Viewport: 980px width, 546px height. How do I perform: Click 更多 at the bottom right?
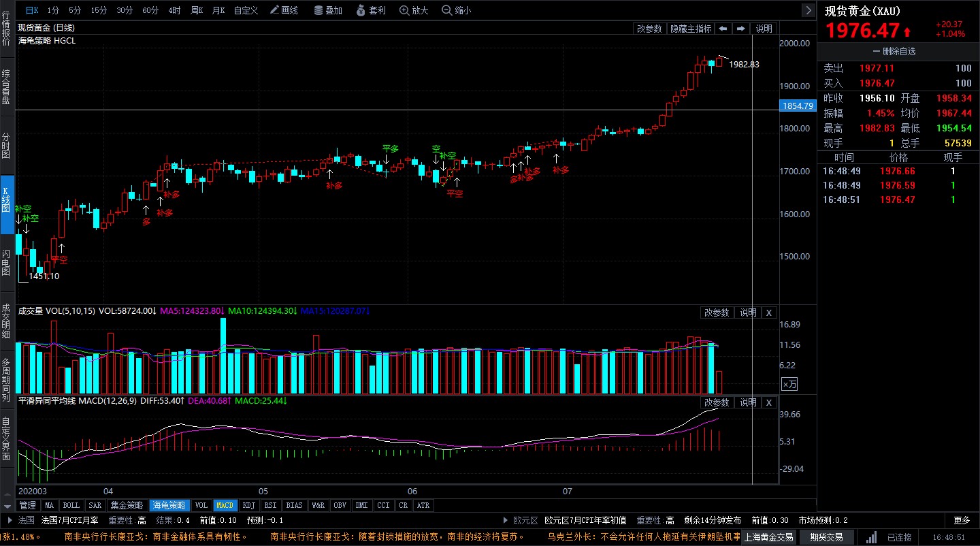coord(962,520)
